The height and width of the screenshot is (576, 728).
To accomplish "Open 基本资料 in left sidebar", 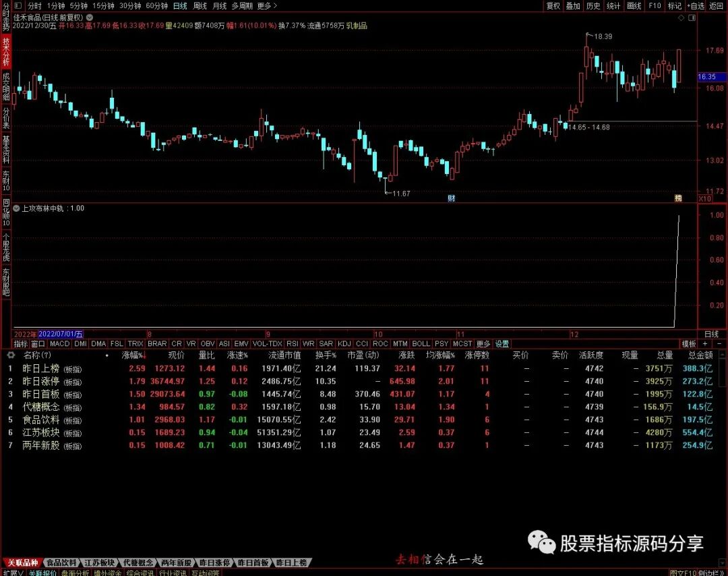I will 6,148.
